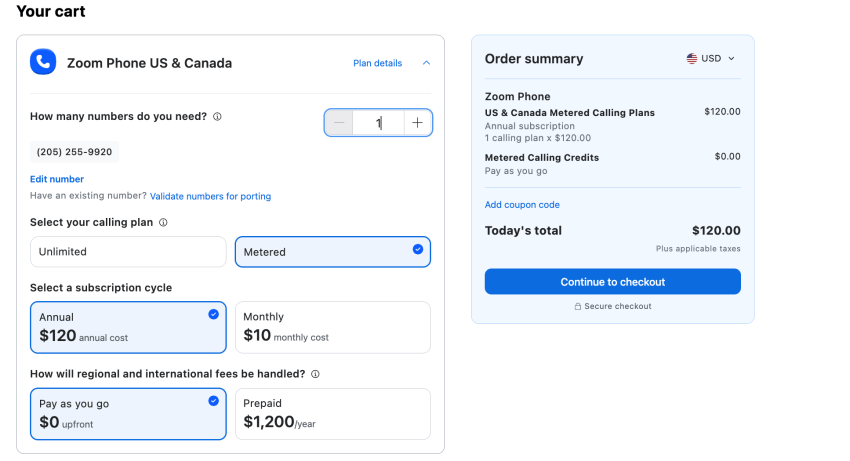Image resolution: width=850 pixels, height=461 pixels.
Task: Click info icon beside regional fees question
Action: coord(315,374)
